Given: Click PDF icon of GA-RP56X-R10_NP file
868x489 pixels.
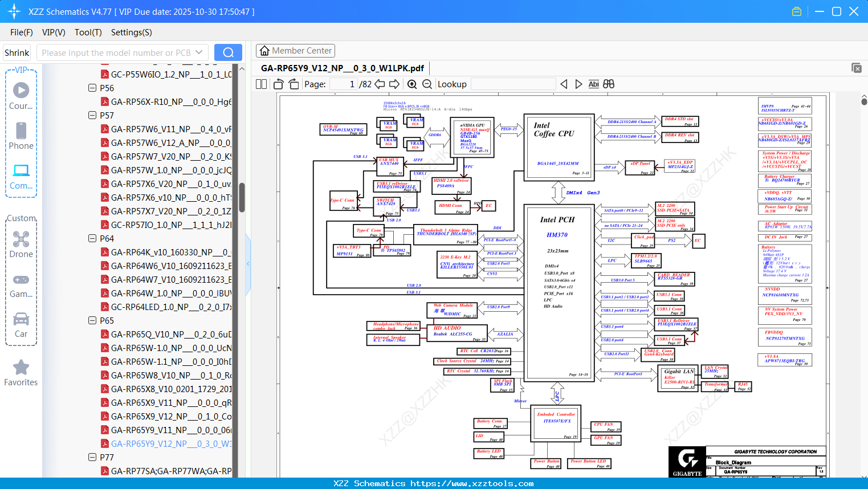Looking at the screenshot, I should coord(105,101).
